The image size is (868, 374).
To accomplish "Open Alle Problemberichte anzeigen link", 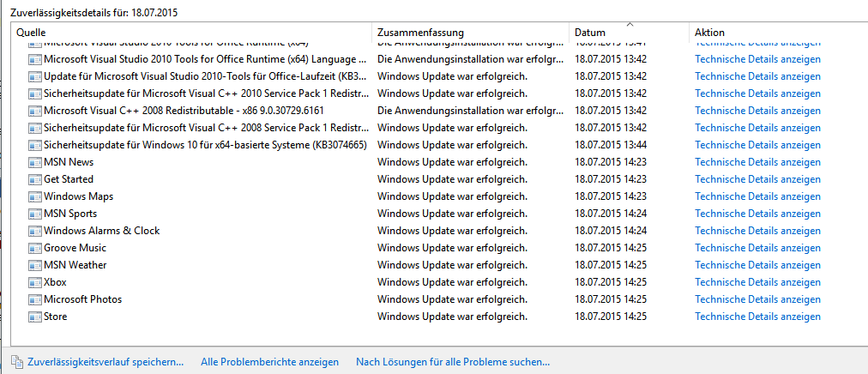I will pos(269,362).
